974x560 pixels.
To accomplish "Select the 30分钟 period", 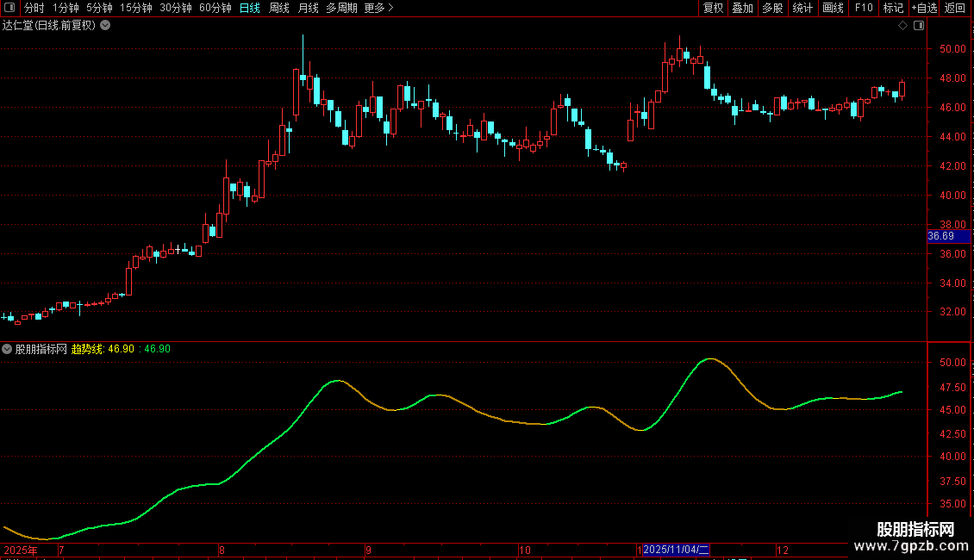I will (x=176, y=8).
